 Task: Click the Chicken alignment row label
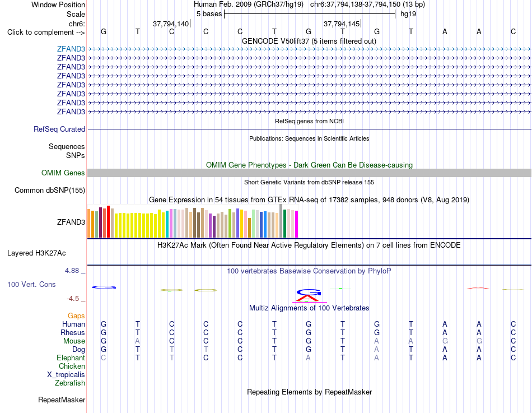72,366
